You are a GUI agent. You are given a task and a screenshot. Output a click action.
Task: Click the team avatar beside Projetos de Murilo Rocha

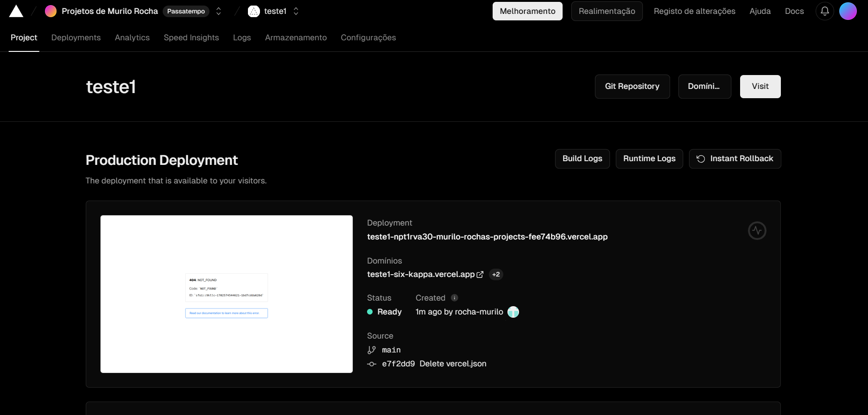point(51,11)
